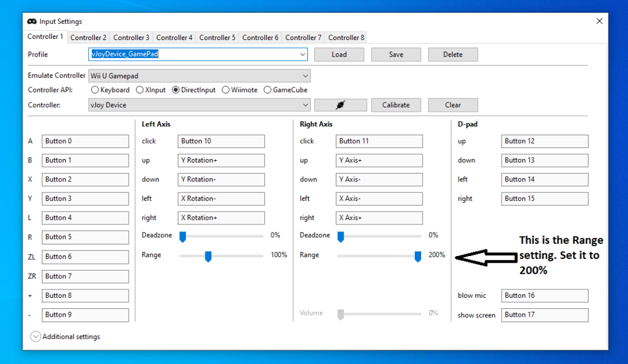Expand Additional settings chevron
This screenshot has height=364, width=628.
[x=35, y=337]
